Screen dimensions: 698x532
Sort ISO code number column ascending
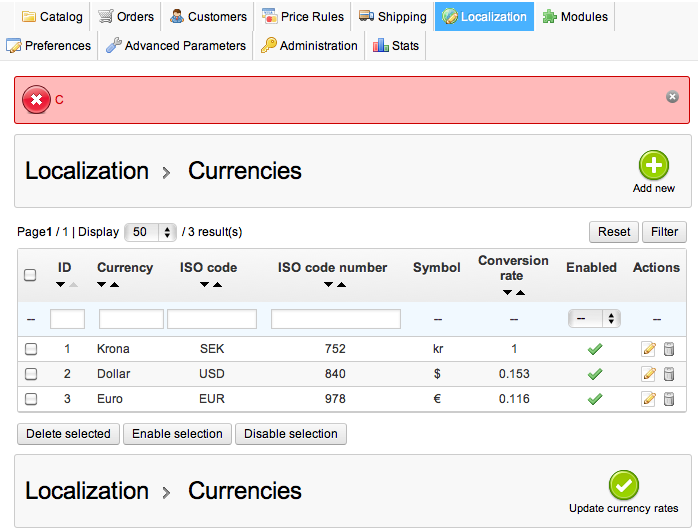(341, 284)
